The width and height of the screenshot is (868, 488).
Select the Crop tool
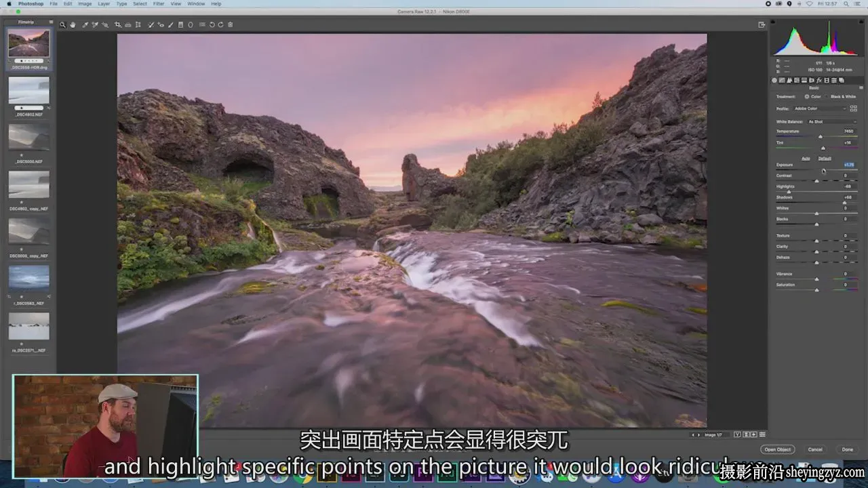click(x=117, y=25)
